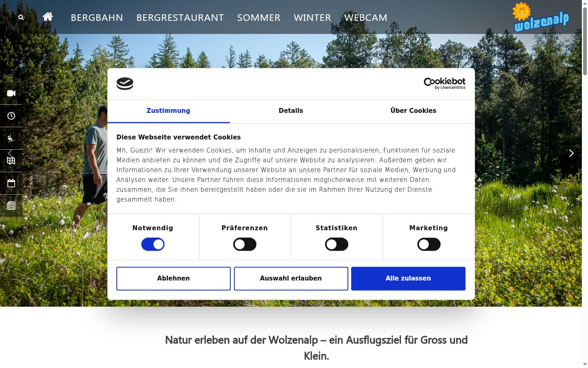Turn on the Marketing cookie toggle
This screenshot has width=588, height=368.
429,245
